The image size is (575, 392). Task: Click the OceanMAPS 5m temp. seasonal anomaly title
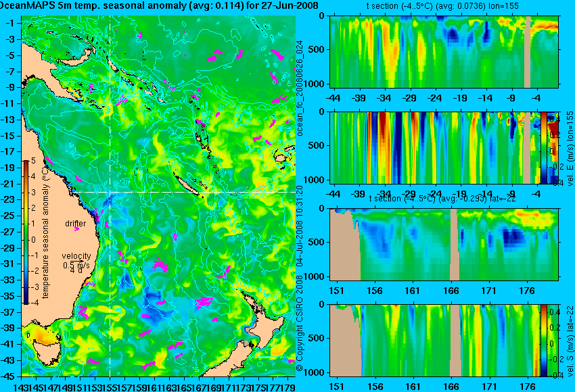[x=159, y=5]
